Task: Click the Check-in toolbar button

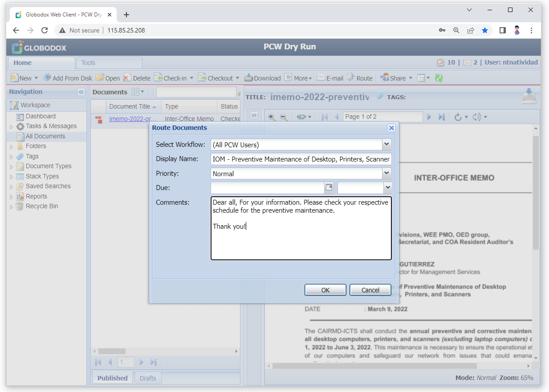Action: 171,78
